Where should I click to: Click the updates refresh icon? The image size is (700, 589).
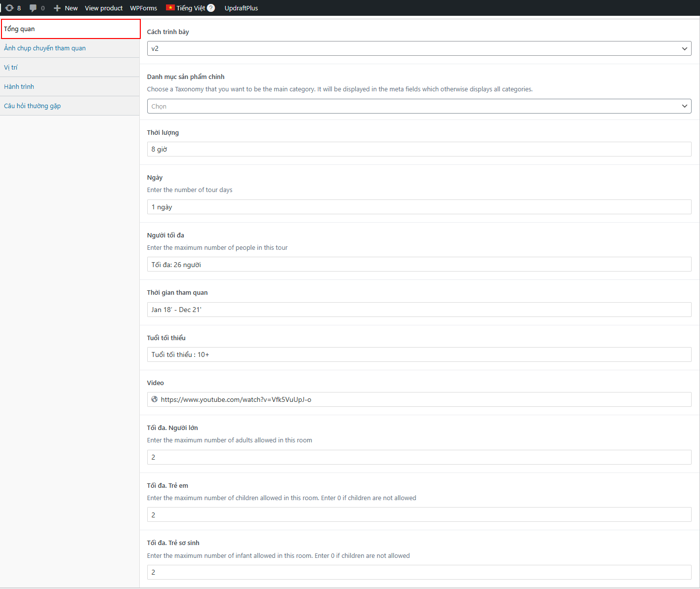click(x=9, y=8)
